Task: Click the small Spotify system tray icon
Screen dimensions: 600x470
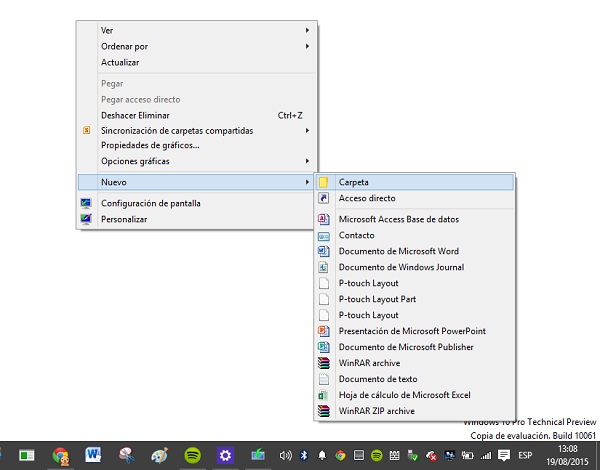Action: (x=377, y=455)
